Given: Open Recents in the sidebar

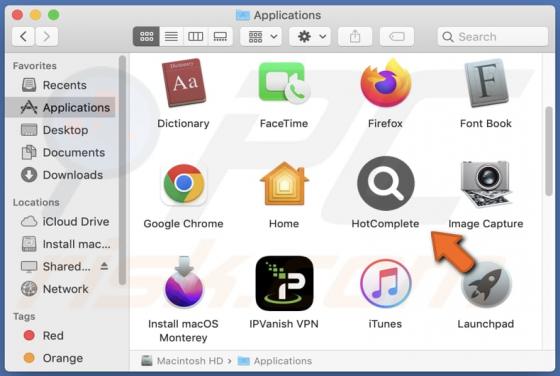Looking at the screenshot, I should click(61, 85).
